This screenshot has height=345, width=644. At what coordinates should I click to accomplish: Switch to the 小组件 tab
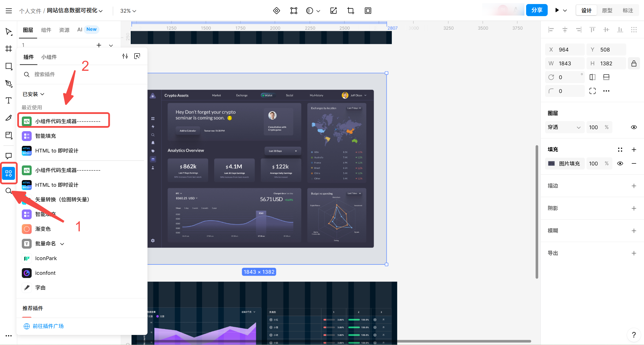pos(49,57)
